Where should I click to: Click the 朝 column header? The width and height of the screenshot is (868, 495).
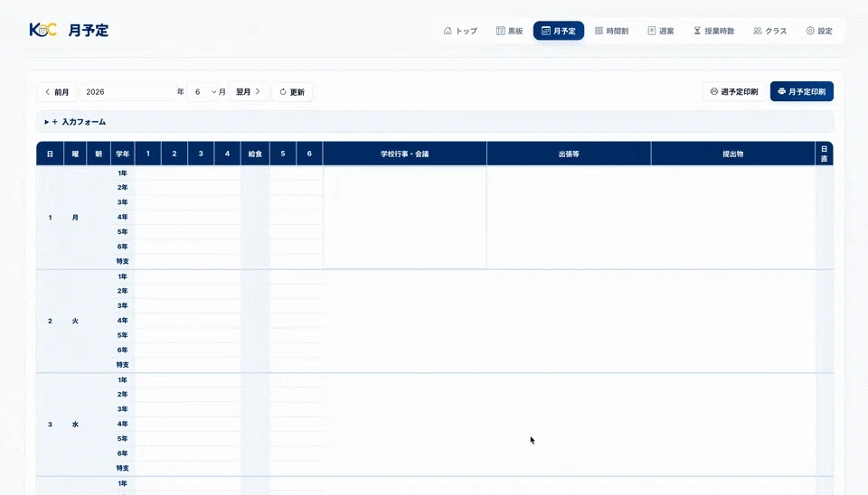99,154
